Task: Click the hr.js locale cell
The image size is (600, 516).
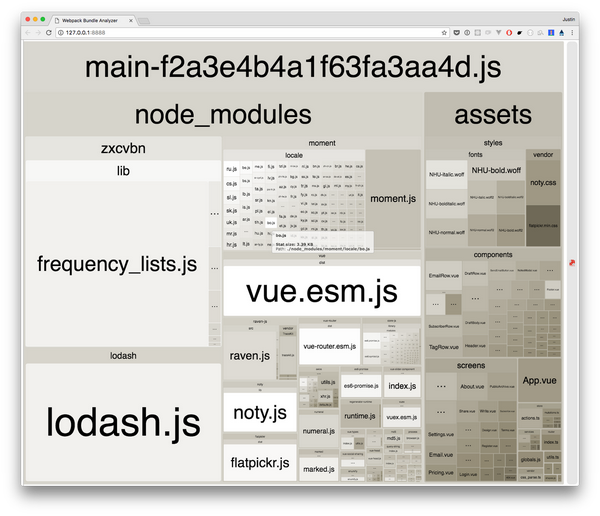Action: 232,244
